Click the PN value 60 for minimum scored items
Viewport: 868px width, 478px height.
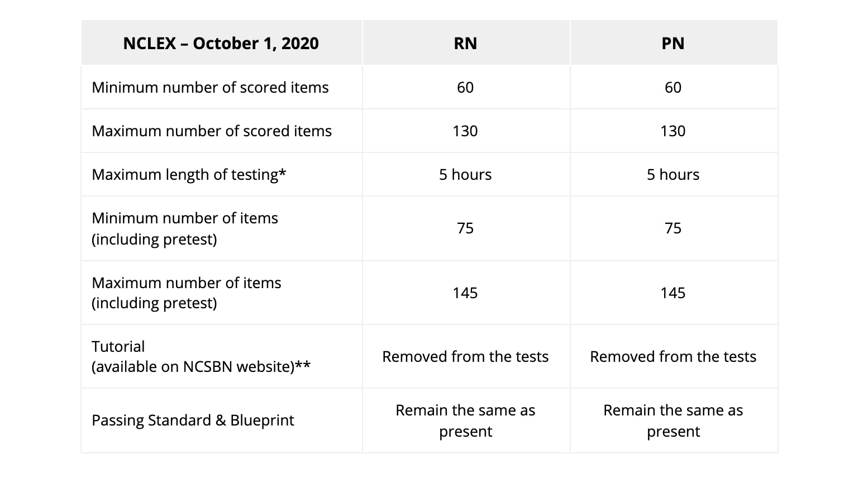pos(673,87)
